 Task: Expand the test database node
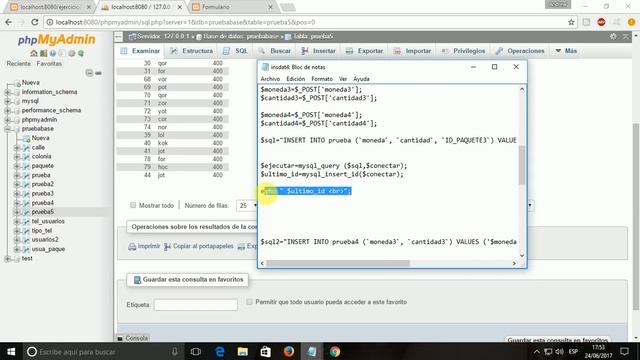point(7,259)
